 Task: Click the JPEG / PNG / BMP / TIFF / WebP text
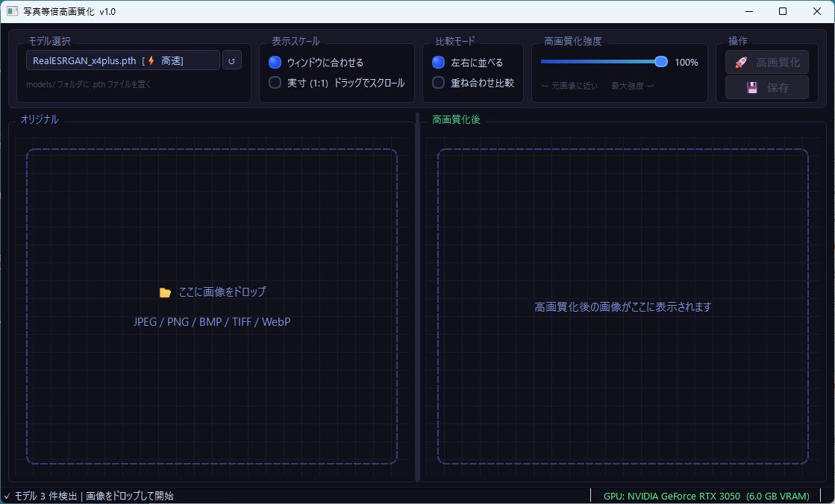click(212, 321)
